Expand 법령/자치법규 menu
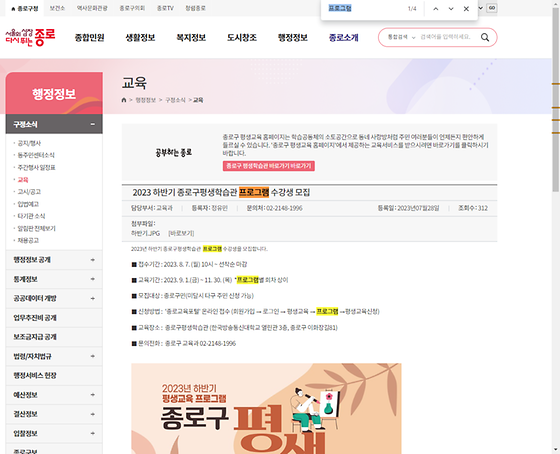The height and width of the screenshot is (454, 560). pos(92,356)
